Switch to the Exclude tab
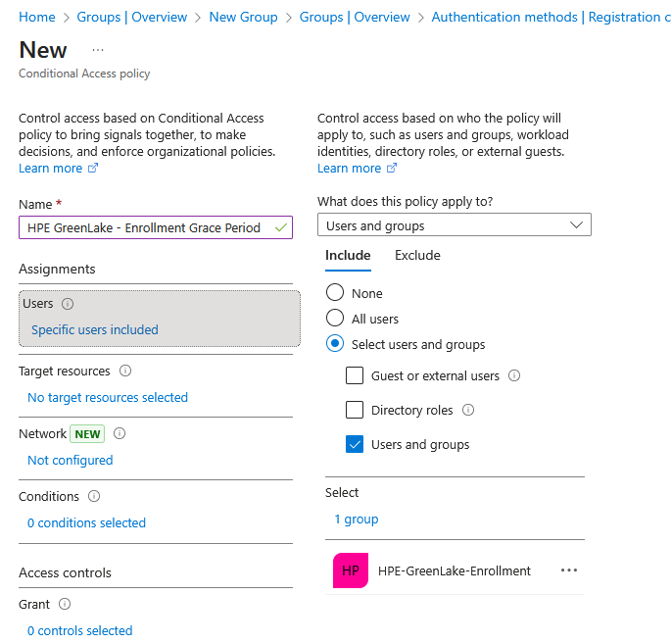The image size is (671, 644). point(417,255)
